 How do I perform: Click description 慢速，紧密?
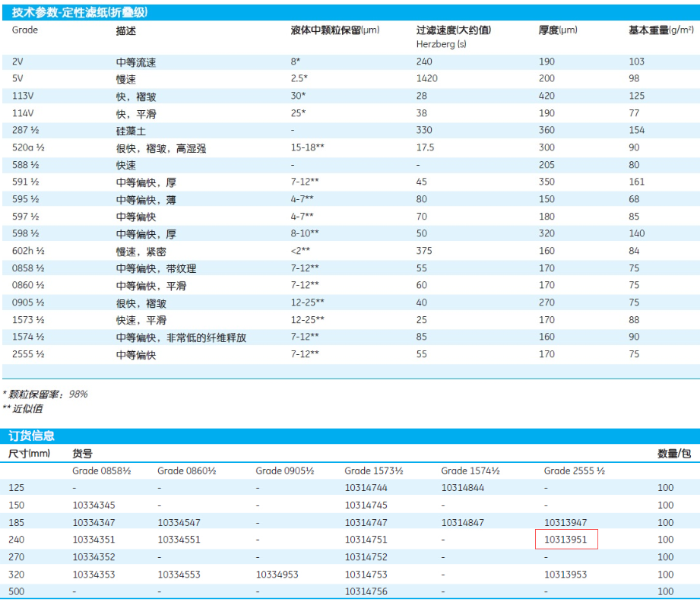tap(141, 252)
